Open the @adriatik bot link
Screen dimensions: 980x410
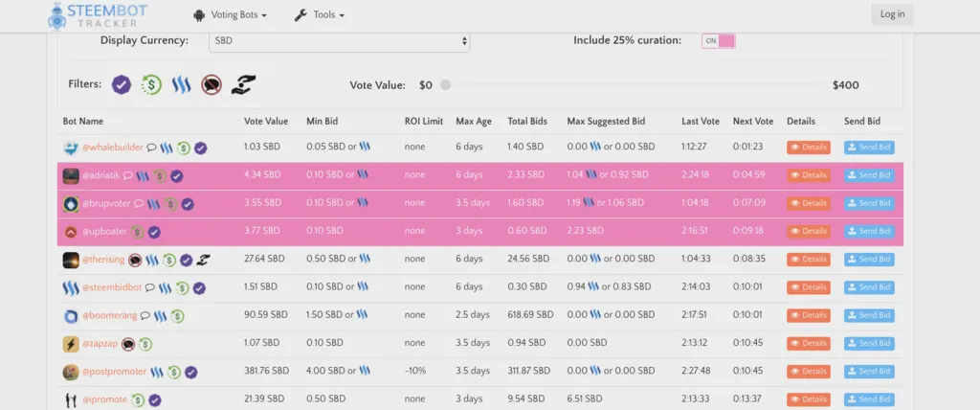tap(100, 176)
